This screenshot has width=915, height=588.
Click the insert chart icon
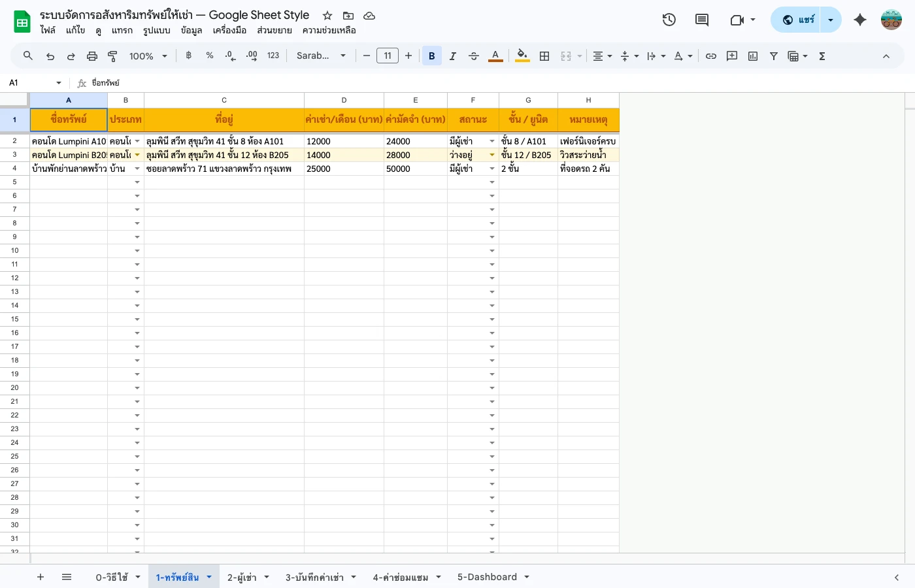point(753,56)
